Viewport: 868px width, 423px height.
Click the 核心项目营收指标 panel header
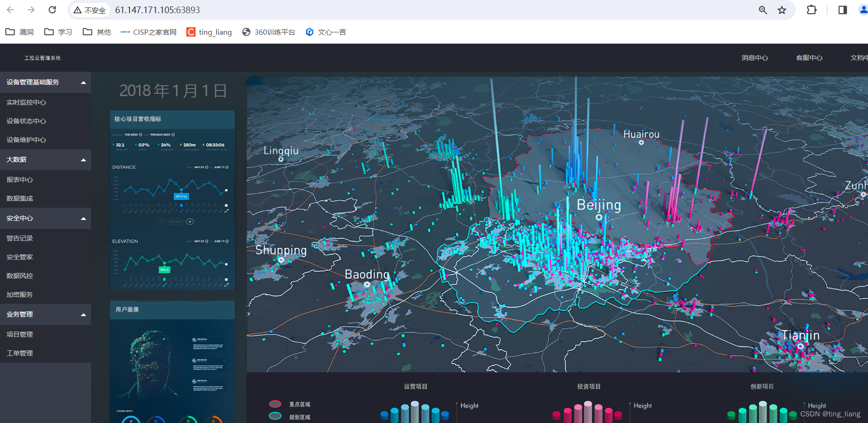point(172,119)
